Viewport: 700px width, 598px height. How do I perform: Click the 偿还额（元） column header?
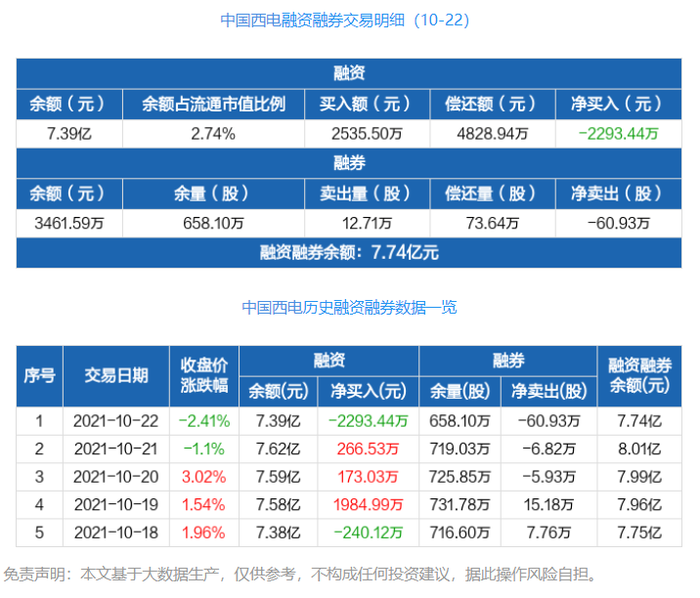[x=493, y=104]
